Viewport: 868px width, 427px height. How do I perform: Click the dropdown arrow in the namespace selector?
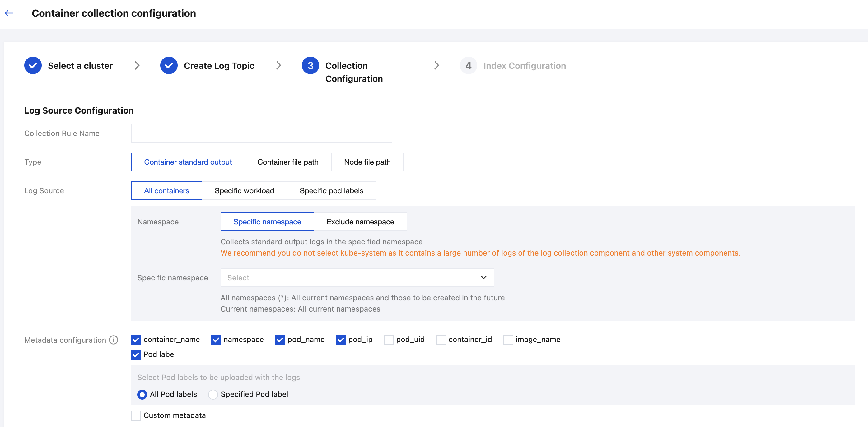point(483,277)
